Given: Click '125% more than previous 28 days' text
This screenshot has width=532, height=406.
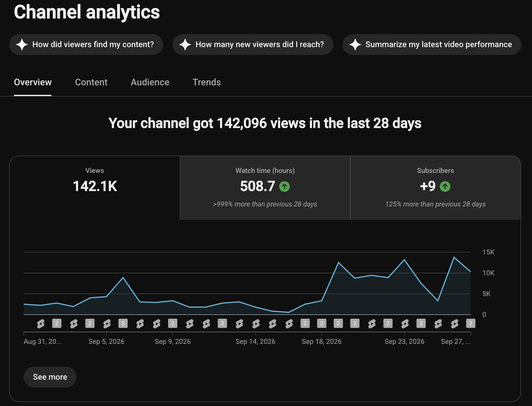Looking at the screenshot, I should pos(435,204).
